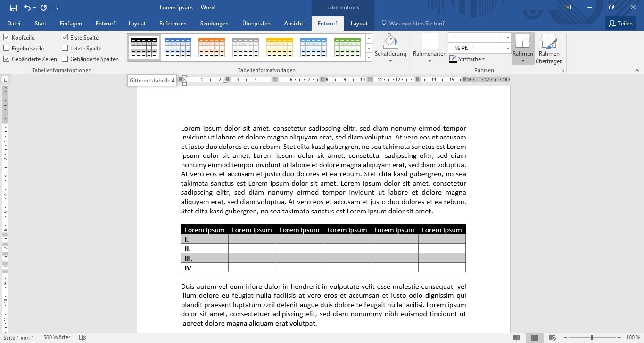Open the Datei tab
The width and height of the screenshot is (644, 343).
[x=14, y=24]
